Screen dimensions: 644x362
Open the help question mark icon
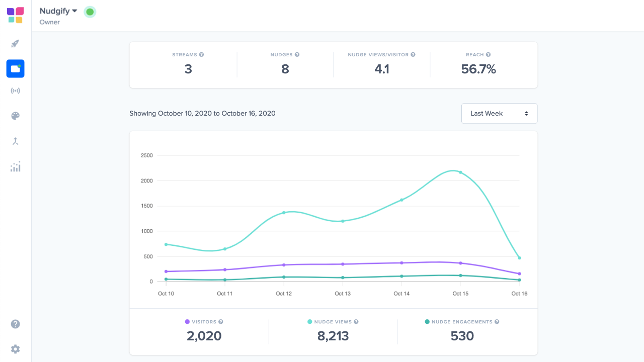(x=15, y=324)
